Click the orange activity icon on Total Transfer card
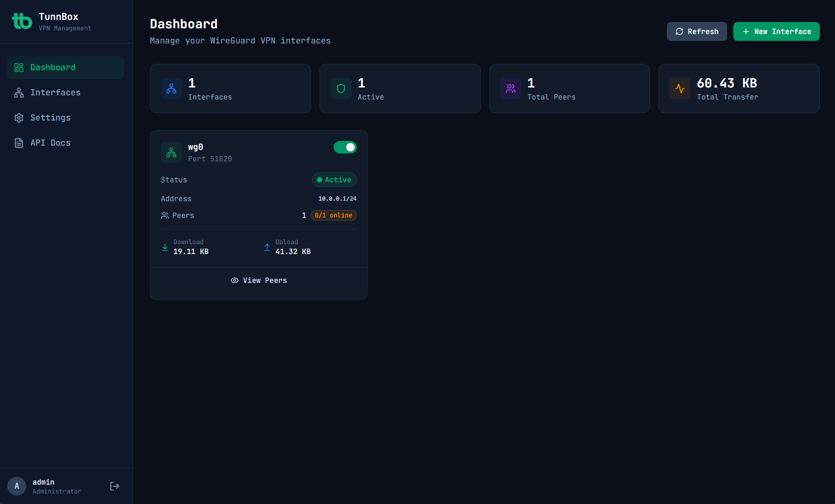This screenshot has width=835, height=504. pyautogui.click(x=680, y=89)
